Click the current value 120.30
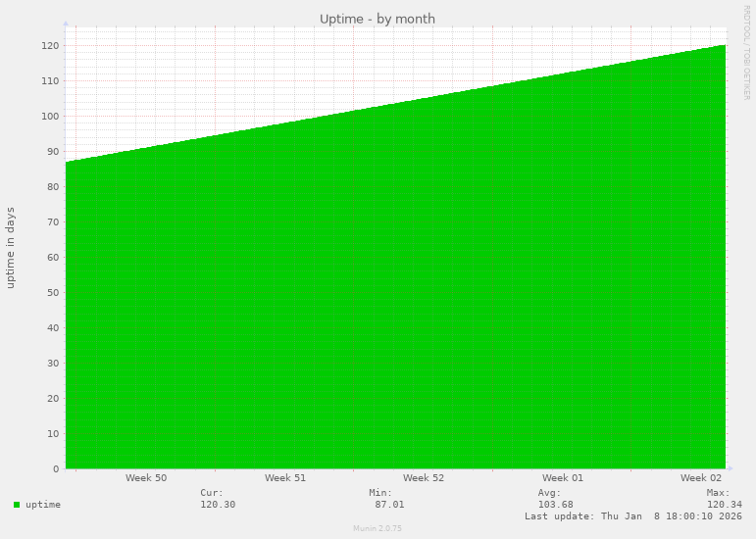The width and height of the screenshot is (756, 539). point(218,505)
